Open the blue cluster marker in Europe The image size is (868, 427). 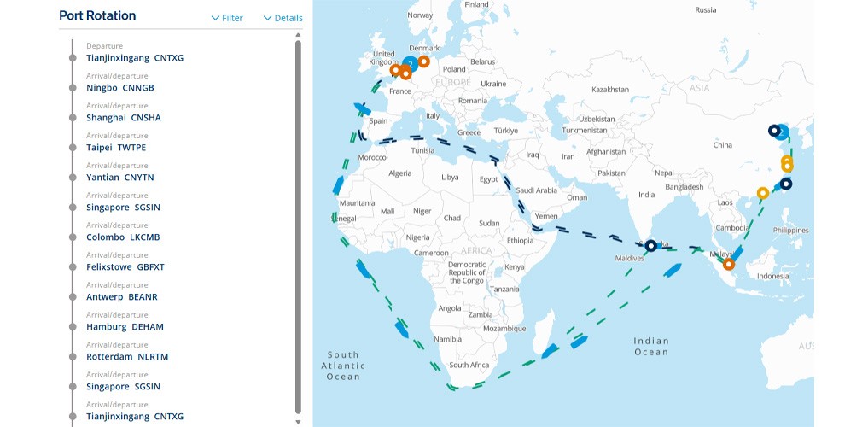(x=411, y=65)
